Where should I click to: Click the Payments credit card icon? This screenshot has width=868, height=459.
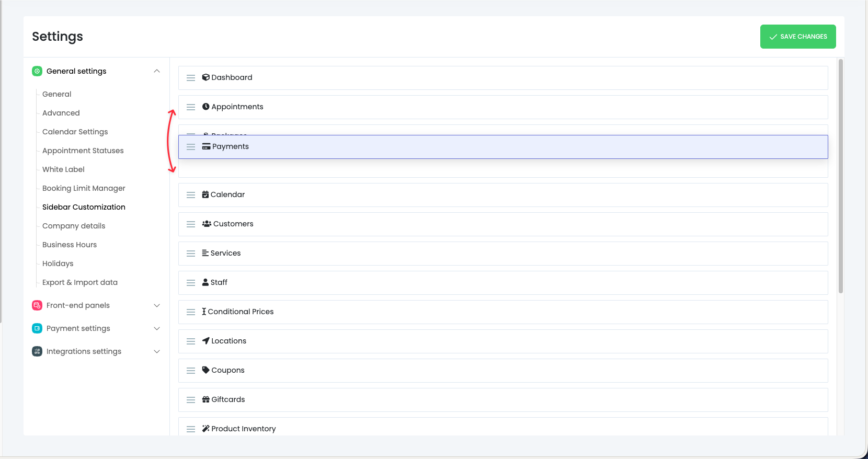point(207,147)
